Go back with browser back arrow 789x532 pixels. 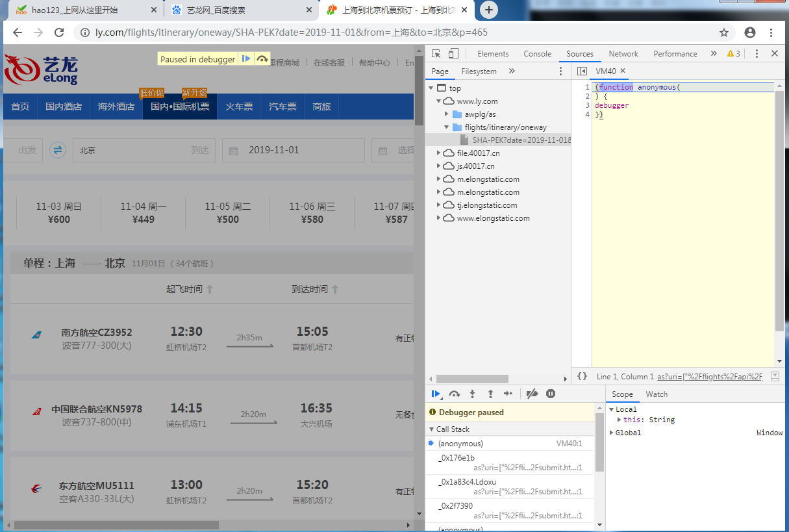(18, 32)
